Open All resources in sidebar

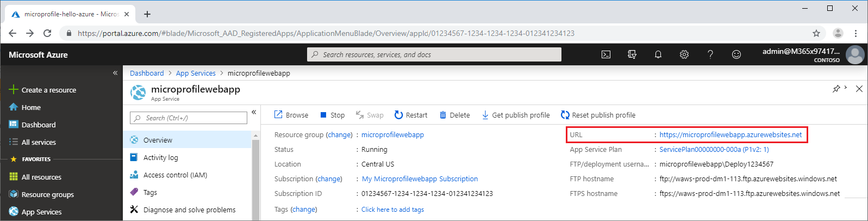click(35, 177)
